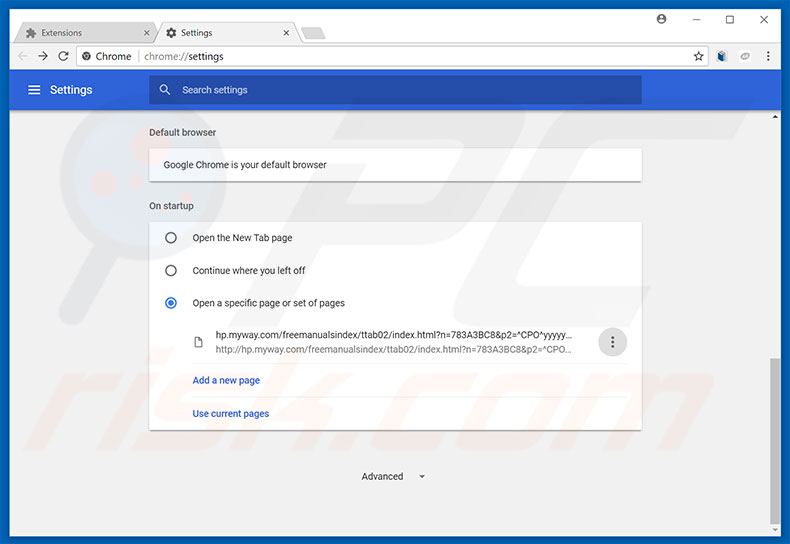Click the grey extension icon in toolbar
Viewport: 790px width, 544px height.
(x=745, y=56)
